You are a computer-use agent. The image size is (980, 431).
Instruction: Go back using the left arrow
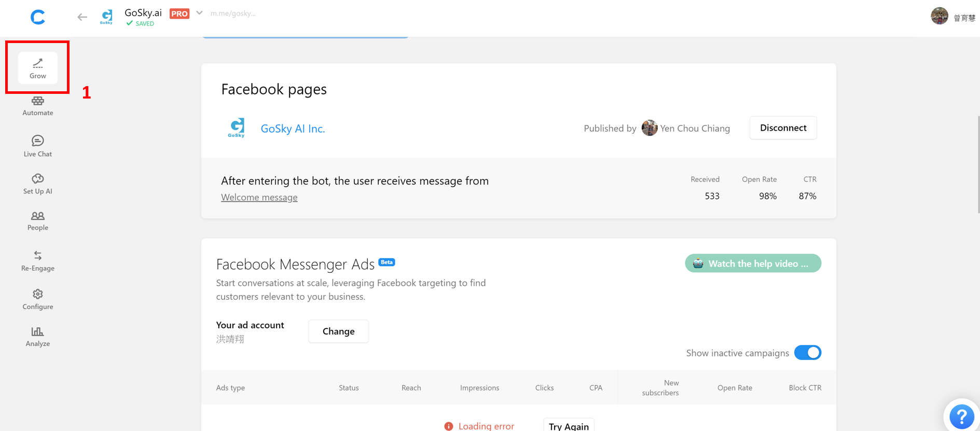pyautogui.click(x=82, y=17)
